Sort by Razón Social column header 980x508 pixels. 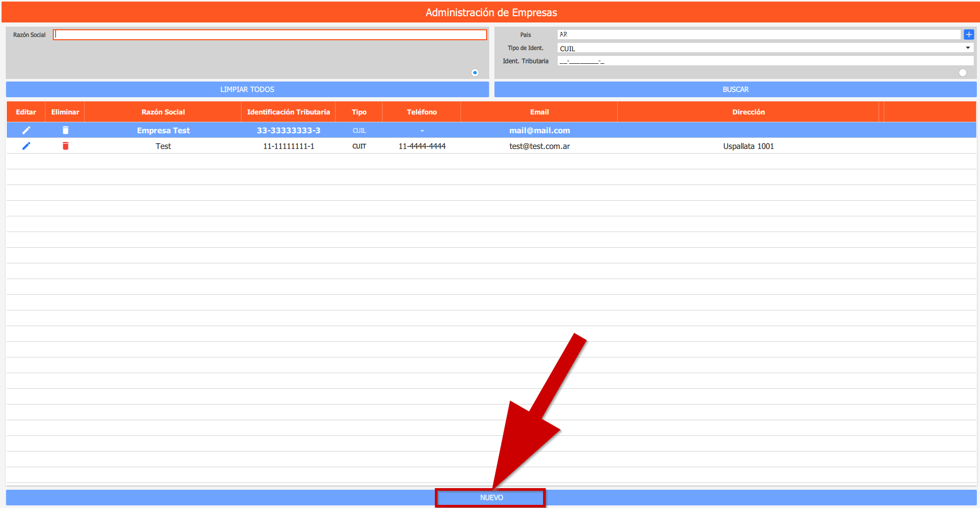163,112
